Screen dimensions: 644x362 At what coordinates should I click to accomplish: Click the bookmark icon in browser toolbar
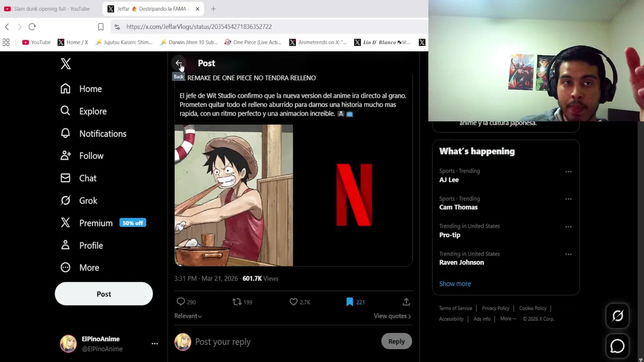pyautogui.click(x=101, y=27)
